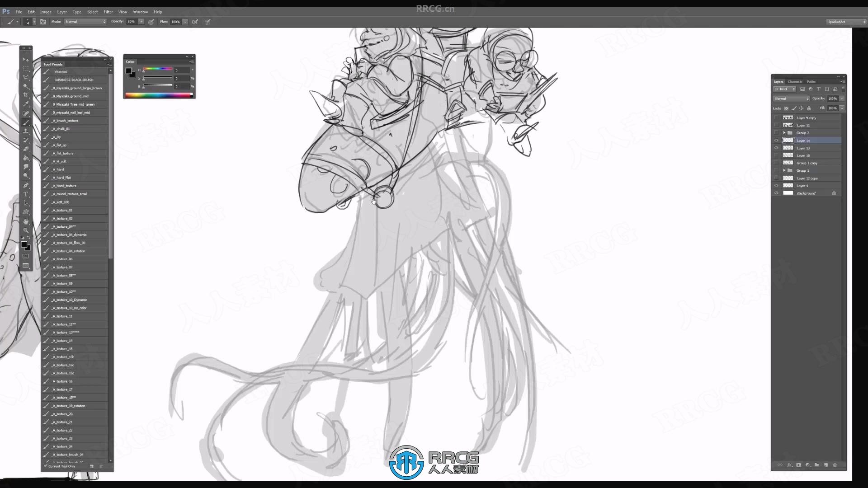Select the Hand tool
Viewport: 868px width, 488px height.
(26, 221)
